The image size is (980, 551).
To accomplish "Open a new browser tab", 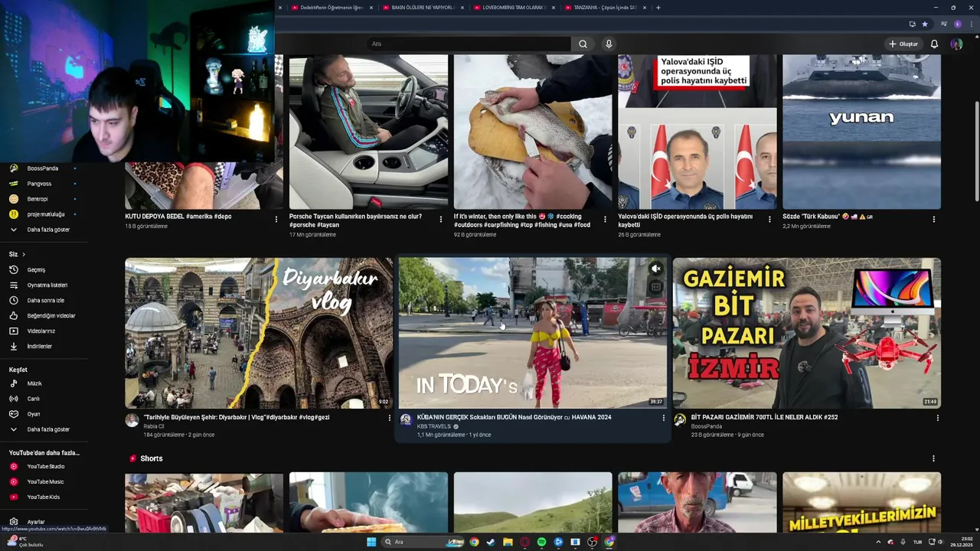I will pos(658,8).
